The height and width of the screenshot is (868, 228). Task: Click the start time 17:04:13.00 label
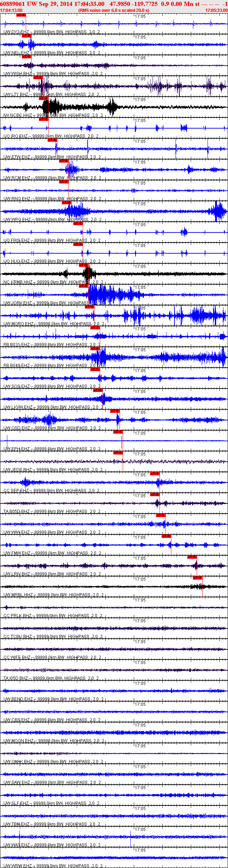click(x=11, y=10)
